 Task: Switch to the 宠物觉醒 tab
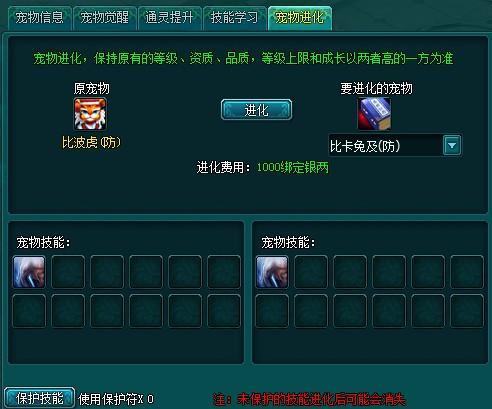click(104, 18)
